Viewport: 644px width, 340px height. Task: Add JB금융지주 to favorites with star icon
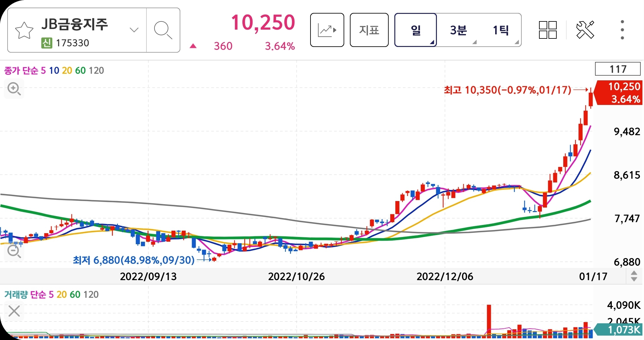[24, 30]
